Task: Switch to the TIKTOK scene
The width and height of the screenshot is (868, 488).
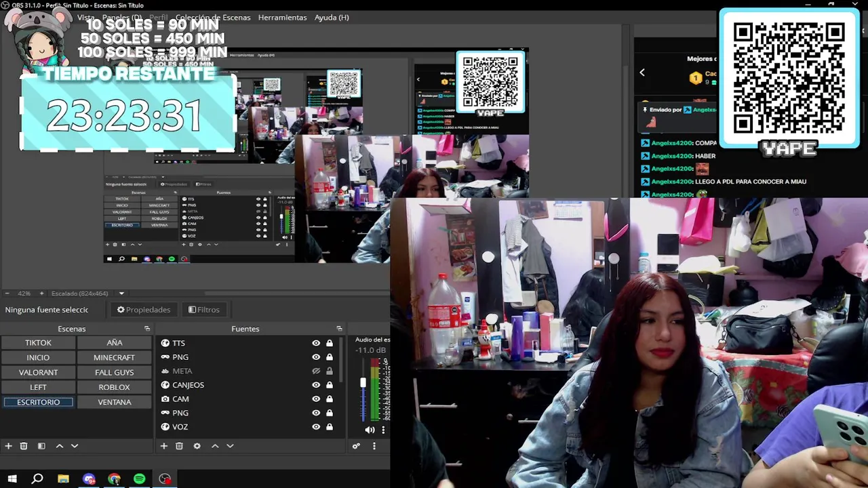Action: click(x=38, y=343)
